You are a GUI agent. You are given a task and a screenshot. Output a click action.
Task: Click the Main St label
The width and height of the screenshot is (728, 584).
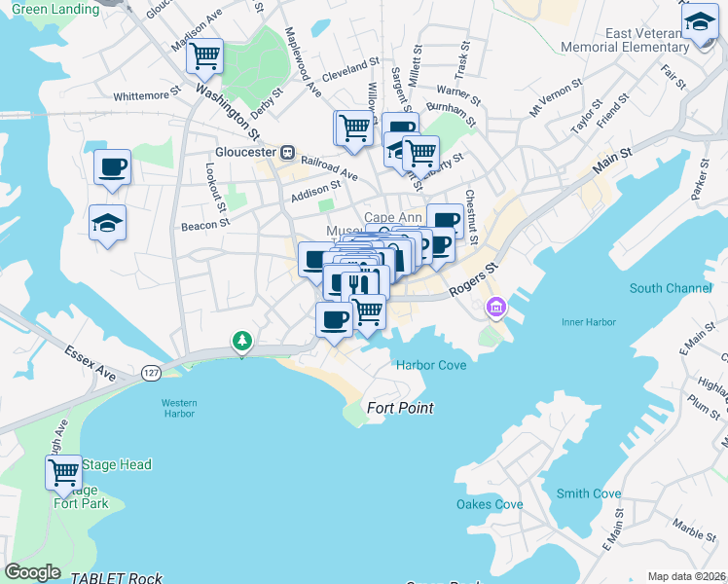tap(612, 162)
